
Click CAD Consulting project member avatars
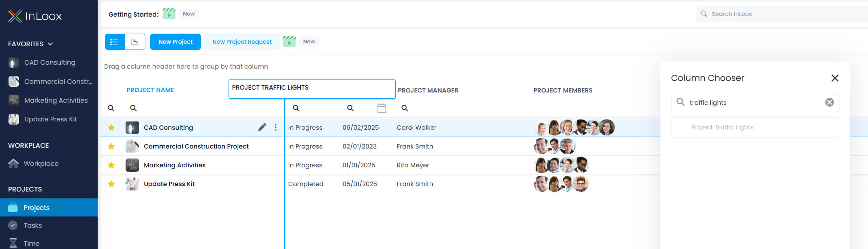pos(574,128)
